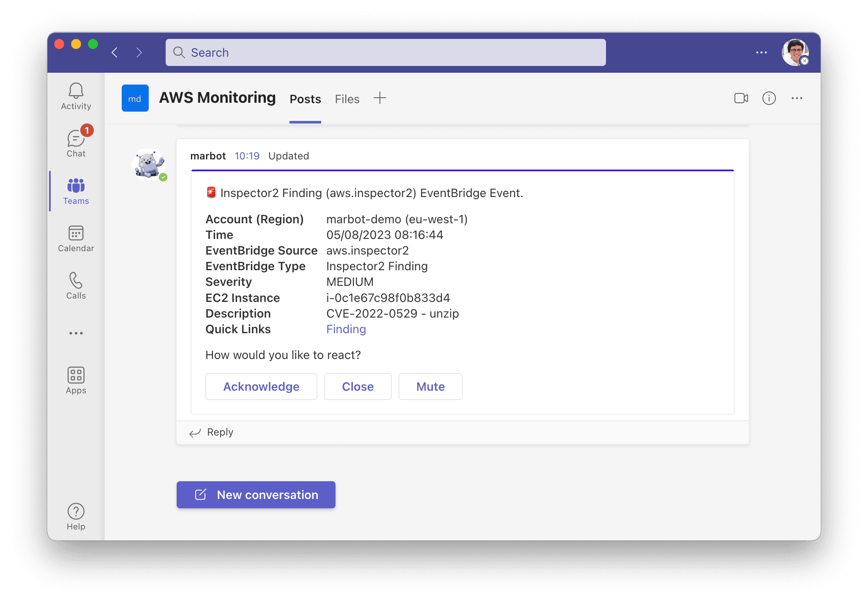Click the marbot sender name
The width and height of the screenshot is (868, 603).
pos(208,156)
